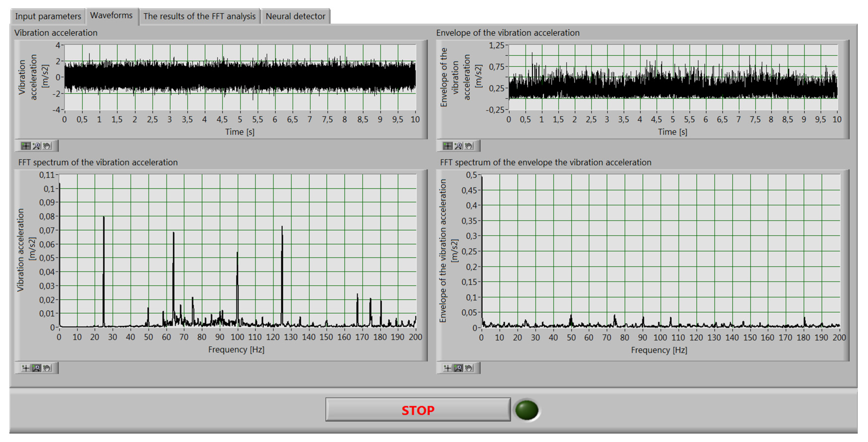The width and height of the screenshot is (868, 442).
Task: Select pan hand tool under envelope FFT spectrum graph
Action: click(x=469, y=368)
